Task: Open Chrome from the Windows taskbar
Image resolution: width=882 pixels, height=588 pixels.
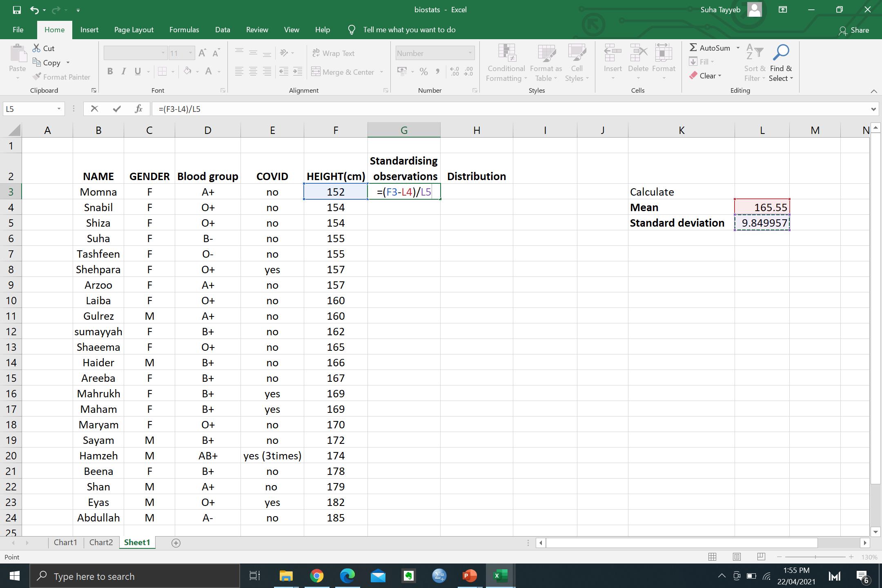Action: point(316,576)
